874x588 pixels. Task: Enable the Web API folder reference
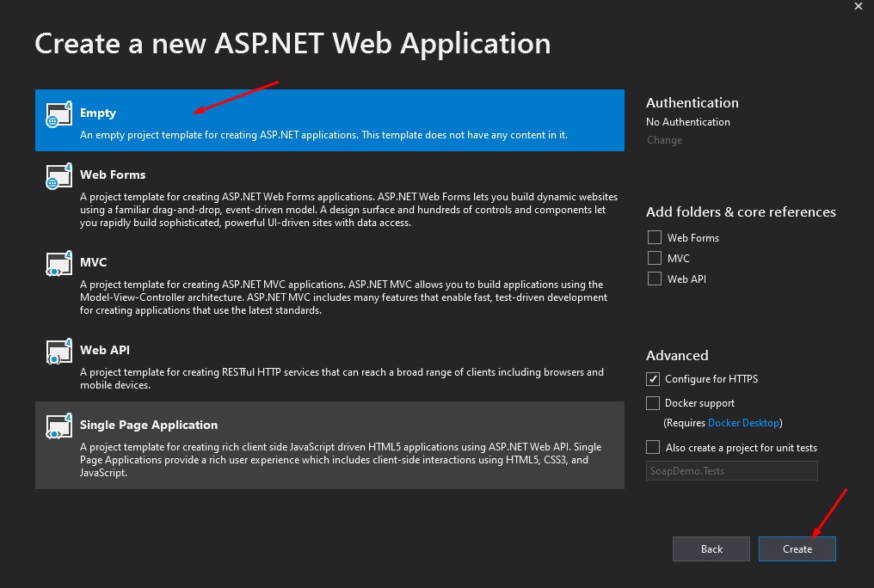(x=654, y=279)
